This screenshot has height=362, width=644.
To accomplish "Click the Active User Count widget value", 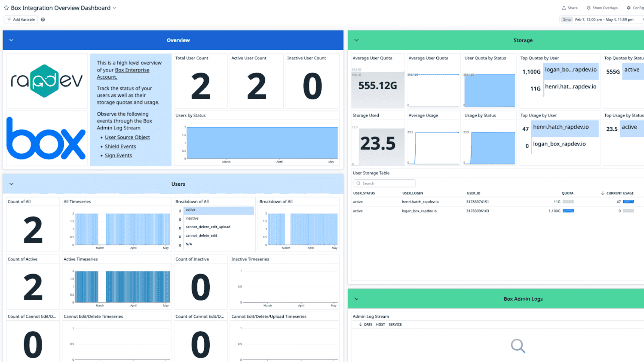I will (x=257, y=86).
